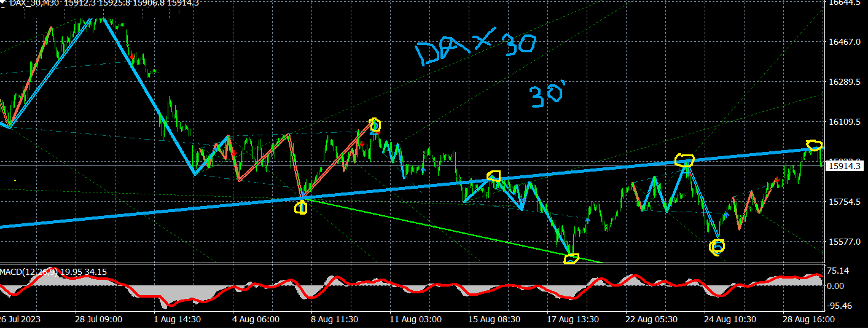The height and width of the screenshot is (329, 868).
Task: Click the 11 Aug 03:00 time label
Action: click(415, 320)
